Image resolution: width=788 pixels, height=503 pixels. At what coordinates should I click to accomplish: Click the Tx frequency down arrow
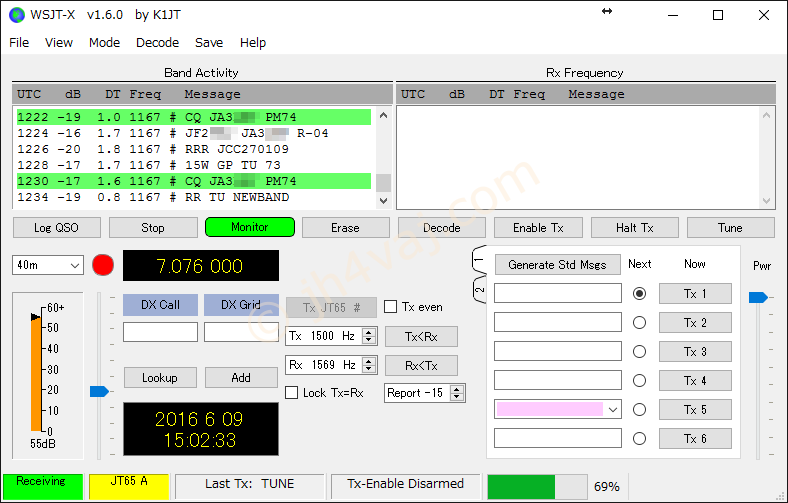(x=369, y=340)
